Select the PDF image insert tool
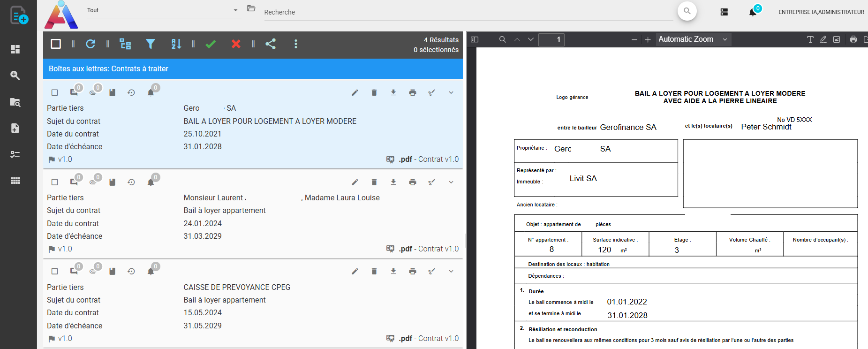The image size is (868, 349). click(837, 40)
